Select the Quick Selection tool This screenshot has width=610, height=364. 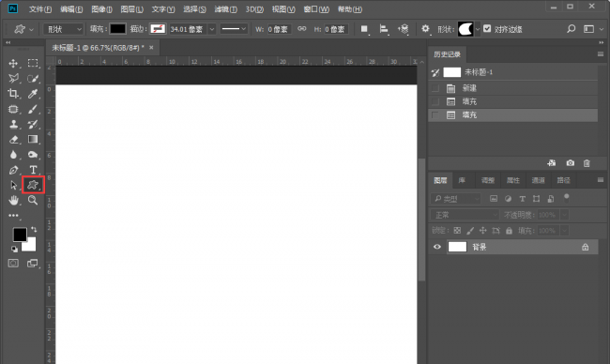pos(33,79)
